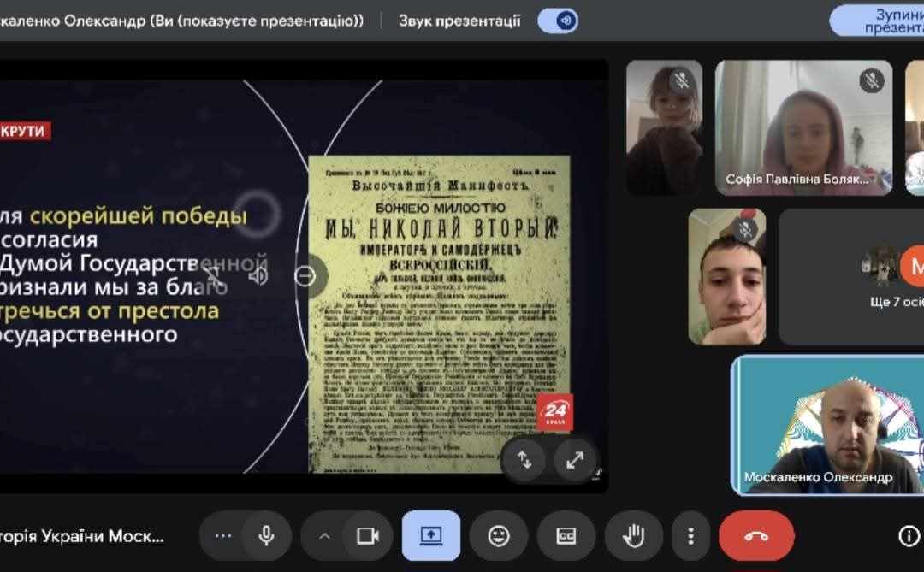Viewport: 924px width, 572px height.
Task: Click the Высочайшій Манифестъ document image
Action: pos(439,314)
